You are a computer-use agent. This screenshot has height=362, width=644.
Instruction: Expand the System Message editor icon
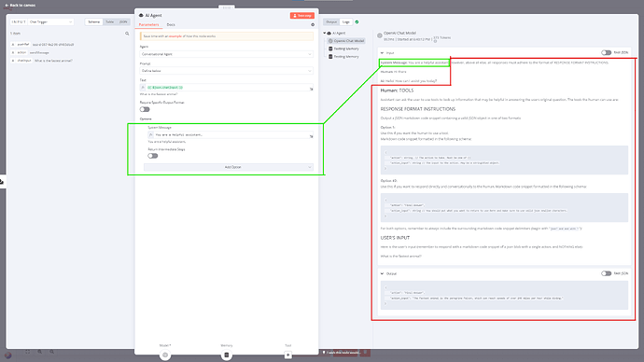pyautogui.click(x=312, y=136)
